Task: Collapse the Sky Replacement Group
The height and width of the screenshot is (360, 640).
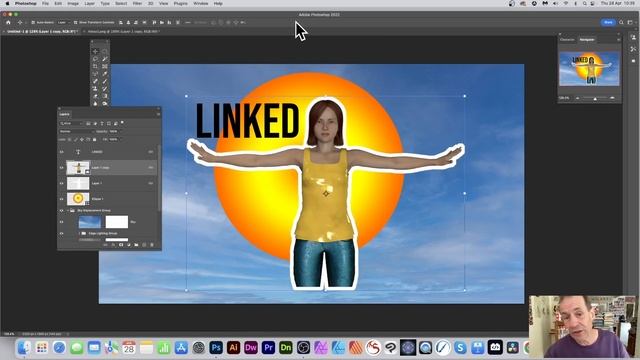Action: coord(68,211)
